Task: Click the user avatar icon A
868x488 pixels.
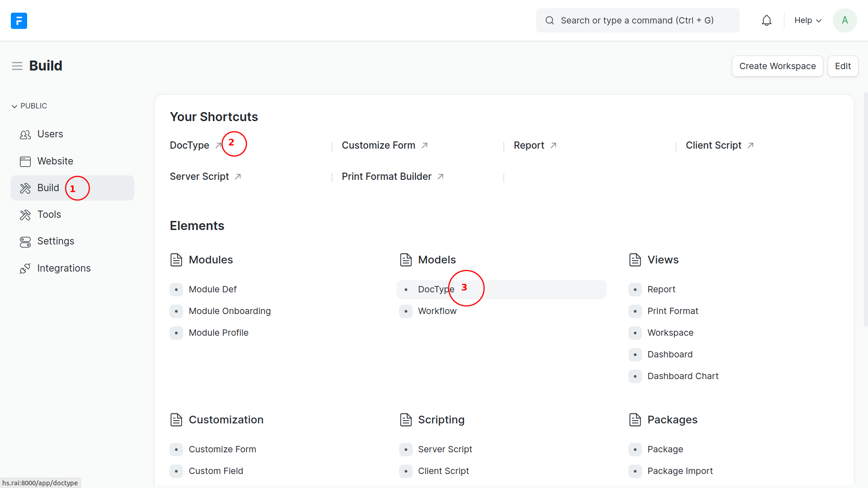Action: point(844,20)
